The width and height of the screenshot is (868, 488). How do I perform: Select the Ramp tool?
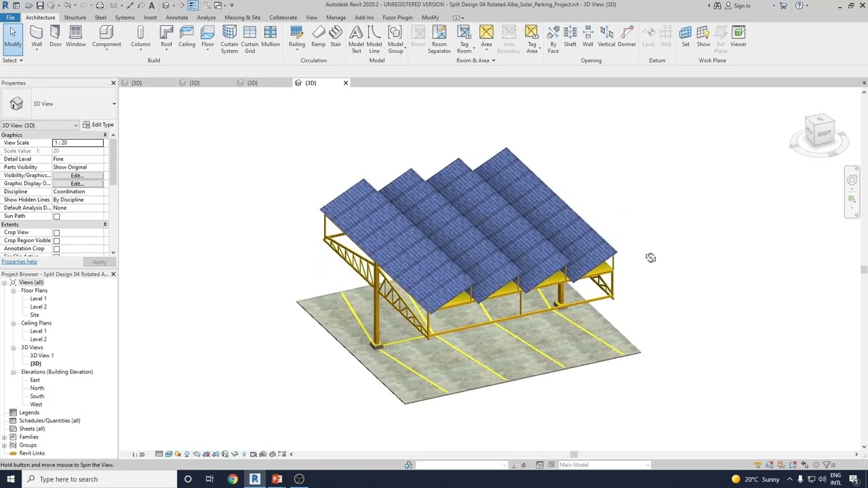click(x=318, y=37)
